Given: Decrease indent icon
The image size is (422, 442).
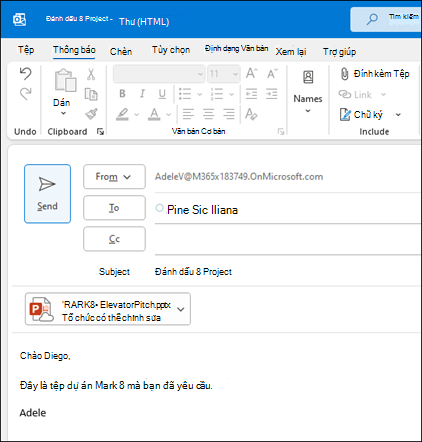Looking at the screenshot, I should pos(251,94).
